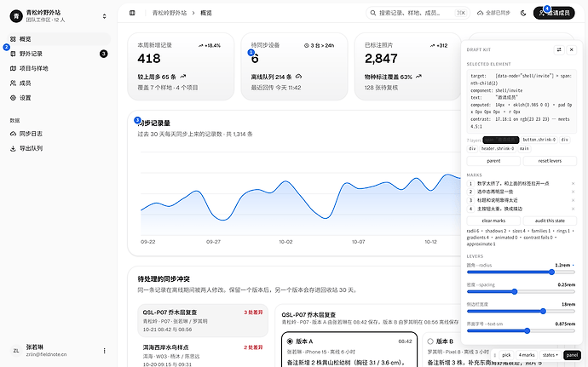Click cloud icon next to 离线队列 214 条
The width and height of the screenshot is (588, 367).
pyautogui.click(x=298, y=77)
